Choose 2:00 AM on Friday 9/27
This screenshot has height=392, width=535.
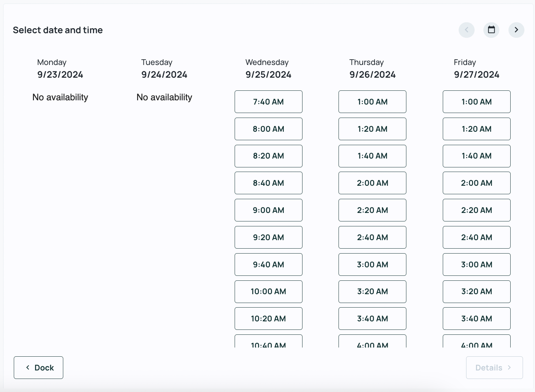pyautogui.click(x=477, y=183)
